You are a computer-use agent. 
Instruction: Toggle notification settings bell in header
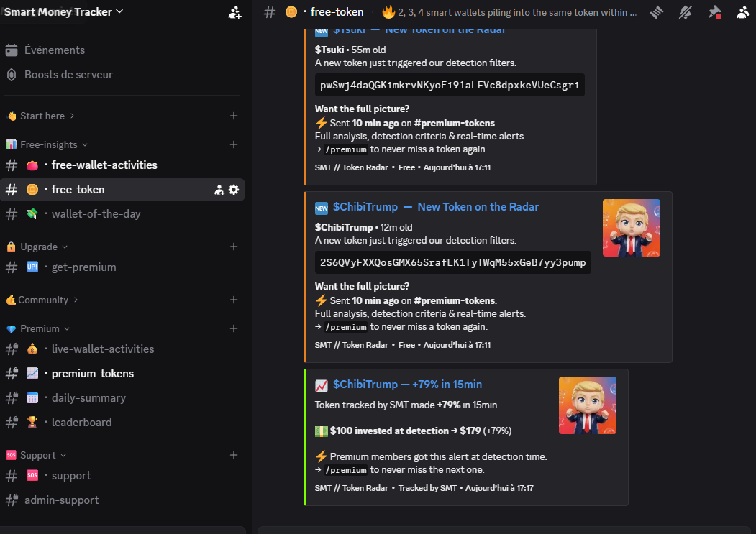[685, 12]
